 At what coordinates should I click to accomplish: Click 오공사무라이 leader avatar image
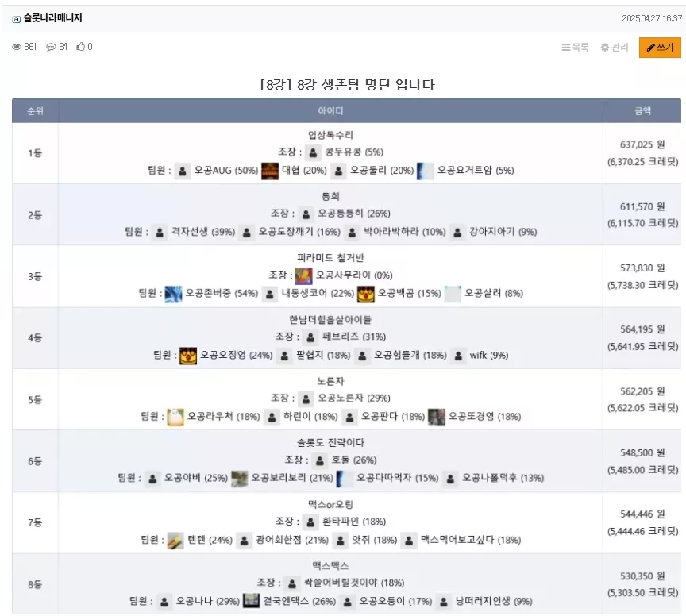[304, 276]
